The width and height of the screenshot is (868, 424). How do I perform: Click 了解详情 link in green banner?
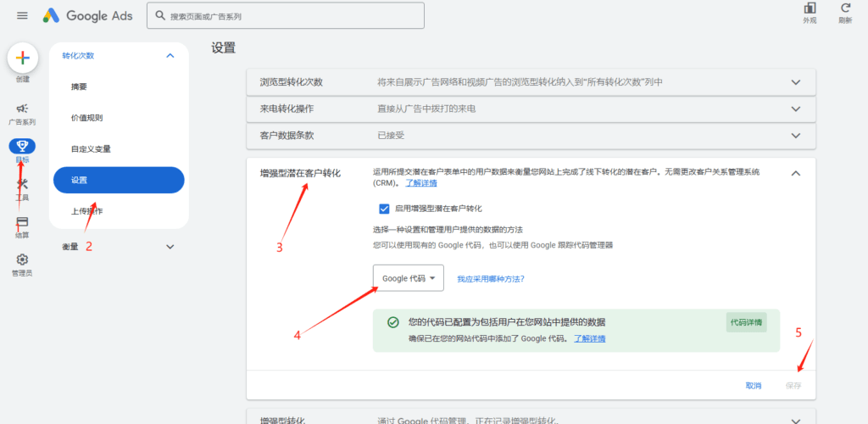(x=590, y=338)
